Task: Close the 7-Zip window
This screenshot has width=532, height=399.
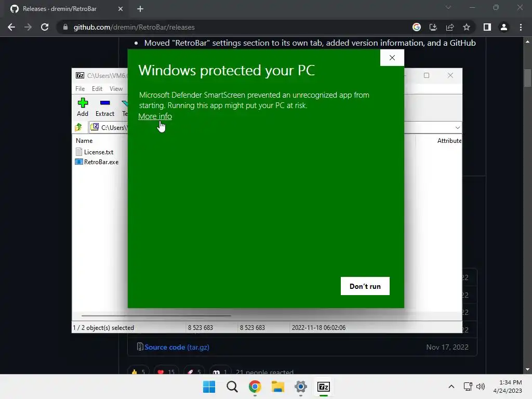Action: click(x=450, y=75)
